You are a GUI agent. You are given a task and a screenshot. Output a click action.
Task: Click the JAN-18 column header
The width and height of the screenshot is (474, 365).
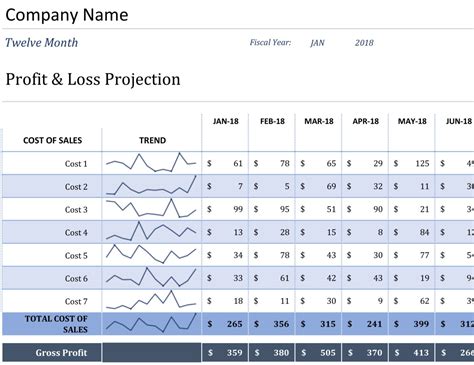pyautogui.click(x=226, y=121)
